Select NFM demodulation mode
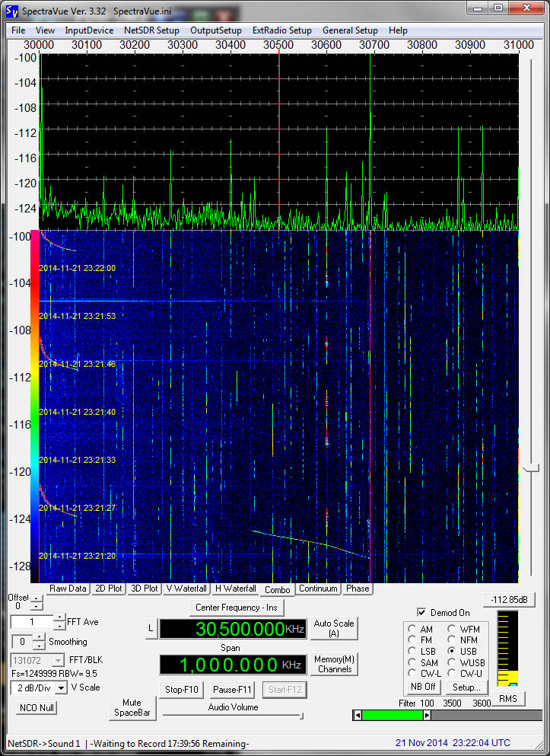The height and width of the screenshot is (756, 550). pyautogui.click(x=451, y=640)
